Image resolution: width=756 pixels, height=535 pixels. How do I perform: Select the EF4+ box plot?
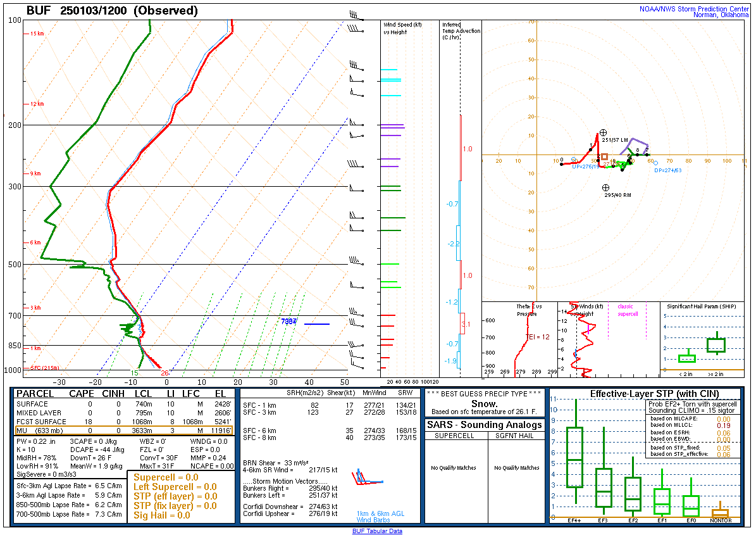[x=574, y=457]
